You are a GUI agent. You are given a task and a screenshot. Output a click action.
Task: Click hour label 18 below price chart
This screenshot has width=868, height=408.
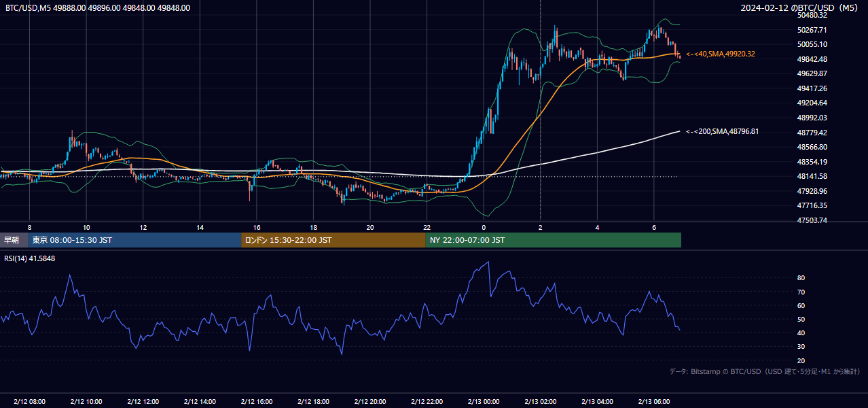(x=313, y=227)
